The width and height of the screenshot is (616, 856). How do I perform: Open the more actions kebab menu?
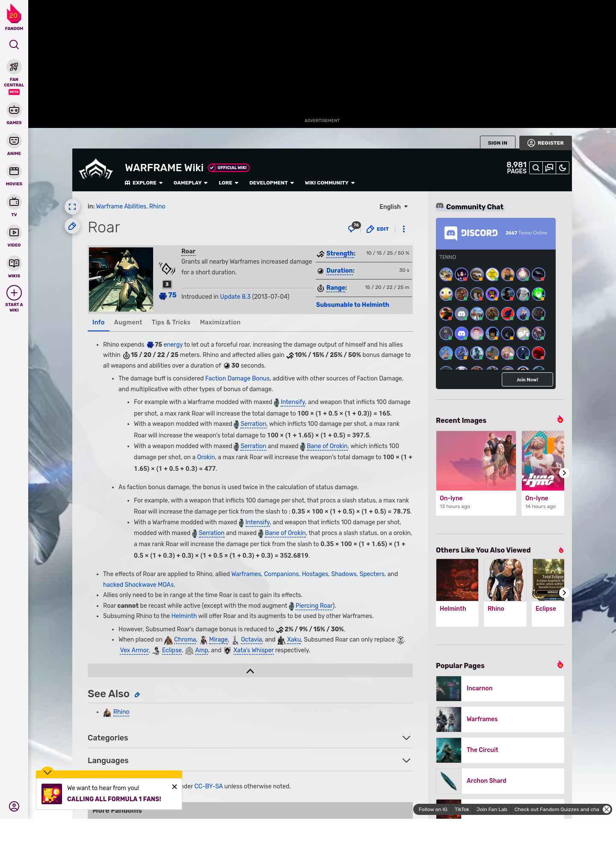[403, 229]
